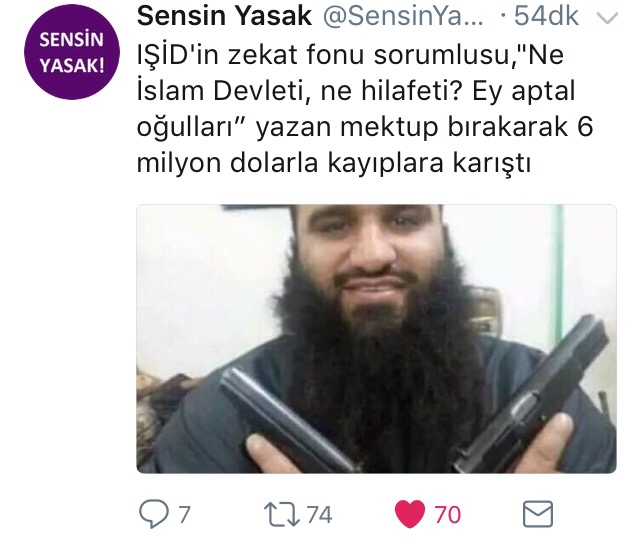
Task: Click the reply speech bubble icon
Action: point(153,515)
